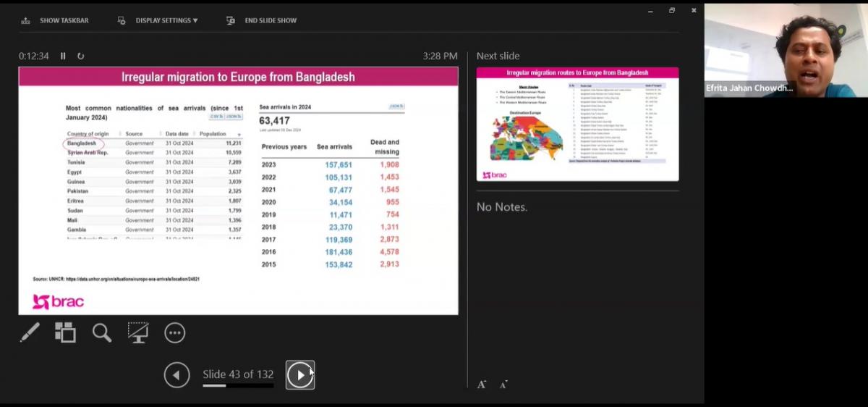This screenshot has width=868, height=407.
Task: Click the speaker's webcam video tile
Action: [x=786, y=49]
